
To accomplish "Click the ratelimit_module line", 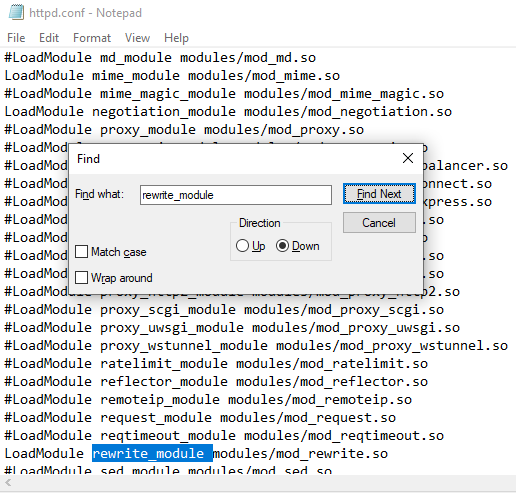I will coord(216,364).
